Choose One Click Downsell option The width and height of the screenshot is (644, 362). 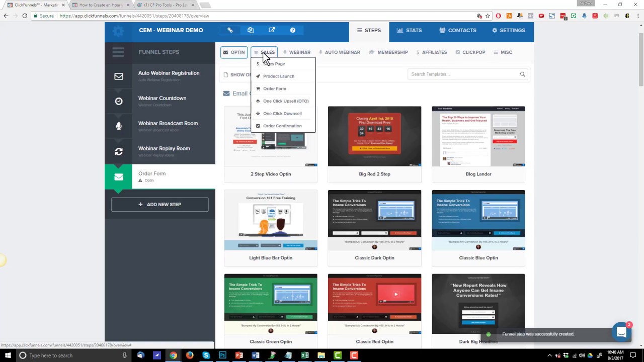pos(283,114)
